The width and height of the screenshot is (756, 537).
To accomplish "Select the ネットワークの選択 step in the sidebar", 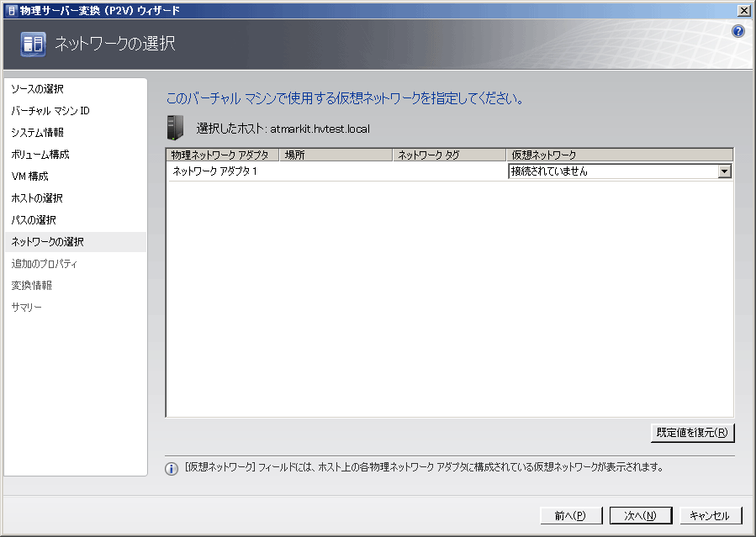I will point(75,242).
